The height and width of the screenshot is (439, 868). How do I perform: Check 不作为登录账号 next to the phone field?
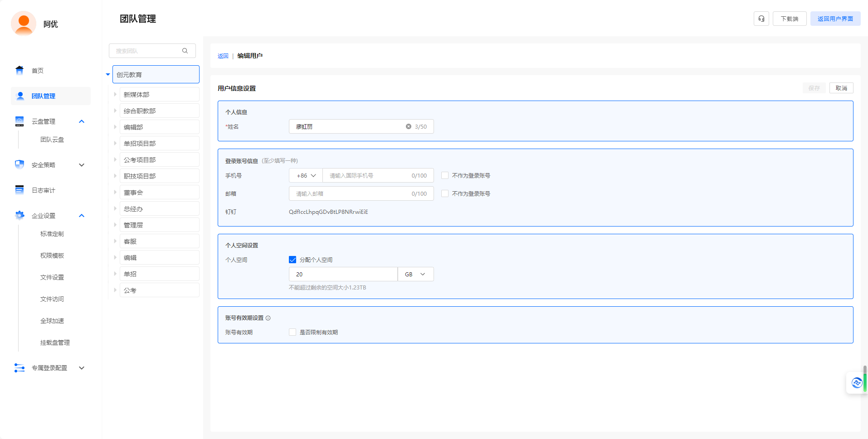[x=445, y=175]
